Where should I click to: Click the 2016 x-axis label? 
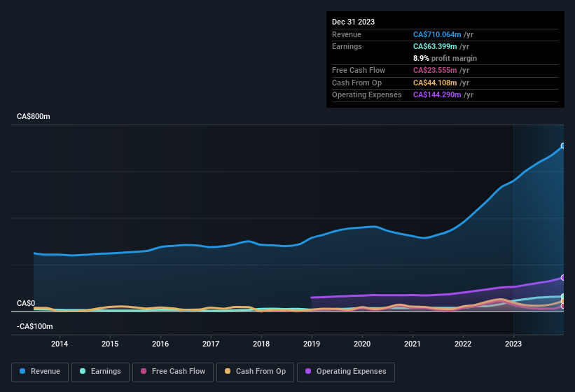[x=160, y=344]
